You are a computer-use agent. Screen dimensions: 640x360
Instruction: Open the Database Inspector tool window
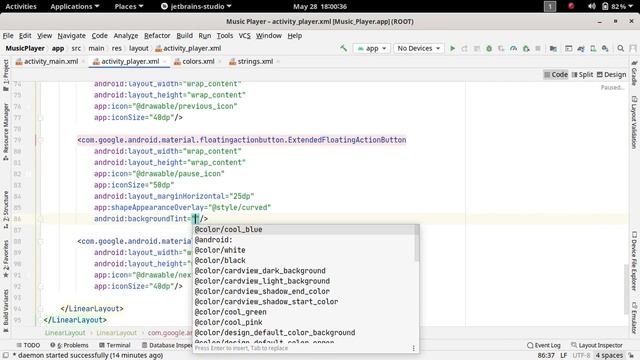coord(167,345)
